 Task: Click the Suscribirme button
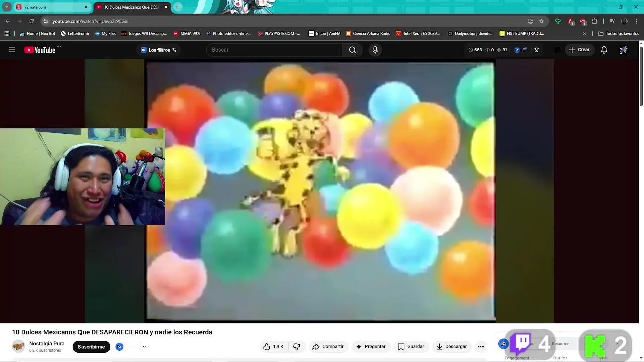(91, 347)
